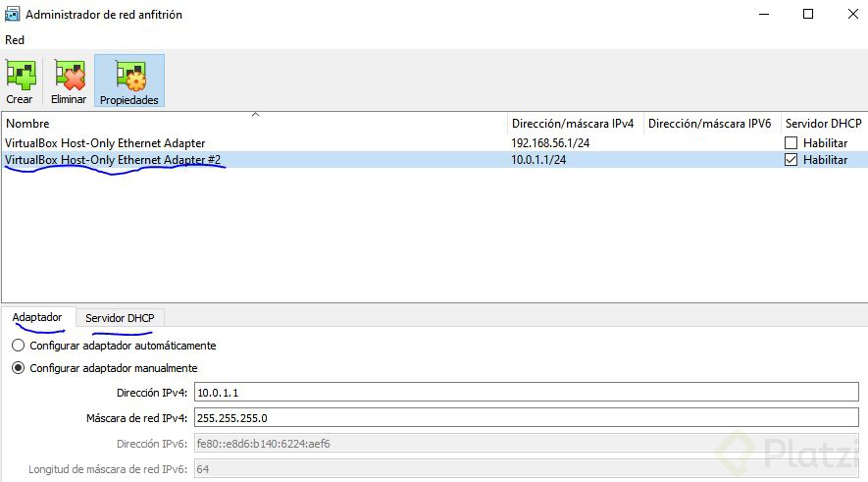Click the Servidor DHCP column header
This screenshot has height=482, width=868.
(x=824, y=124)
